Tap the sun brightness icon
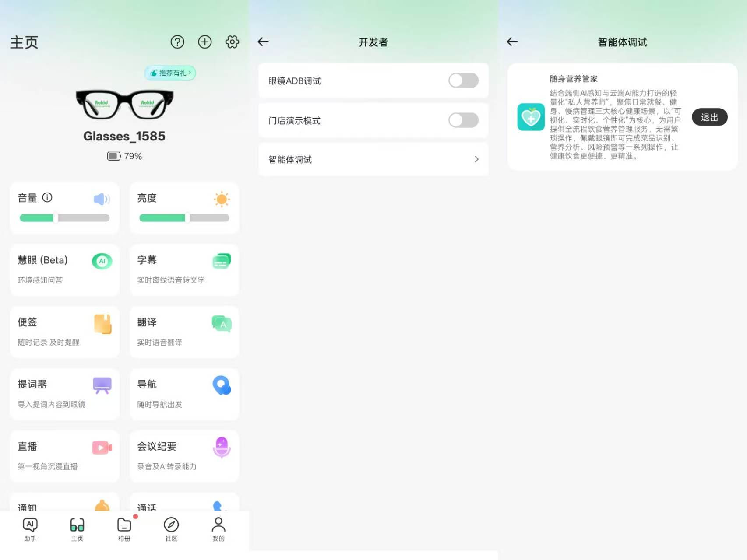 click(x=222, y=199)
